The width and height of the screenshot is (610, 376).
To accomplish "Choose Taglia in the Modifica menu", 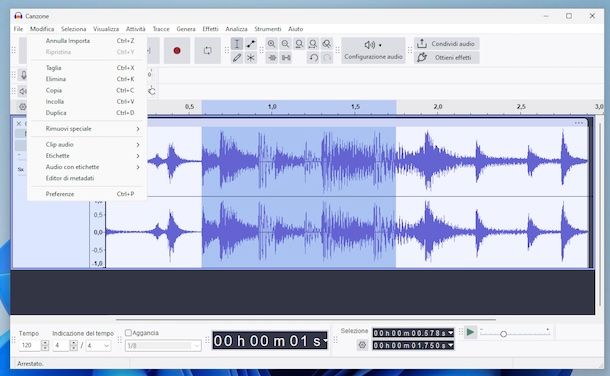I will point(87,68).
